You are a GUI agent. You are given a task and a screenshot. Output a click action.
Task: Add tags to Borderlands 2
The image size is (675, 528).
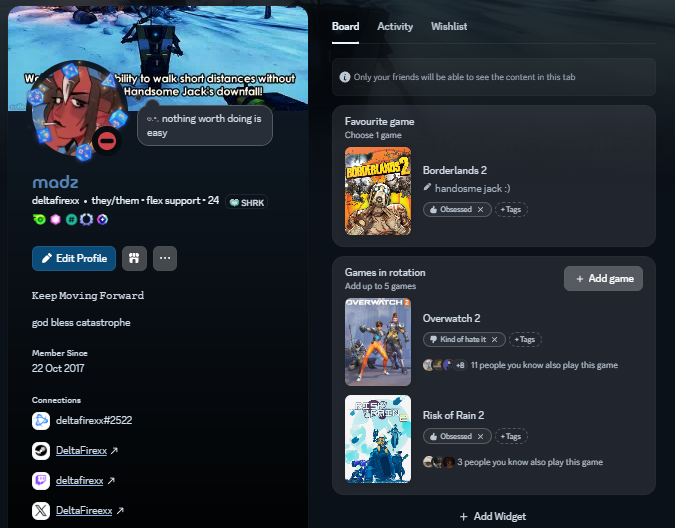pyautogui.click(x=511, y=210)
